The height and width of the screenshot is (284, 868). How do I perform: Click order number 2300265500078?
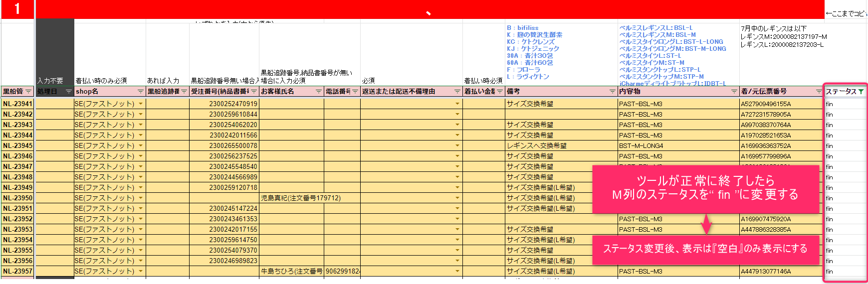233,145
